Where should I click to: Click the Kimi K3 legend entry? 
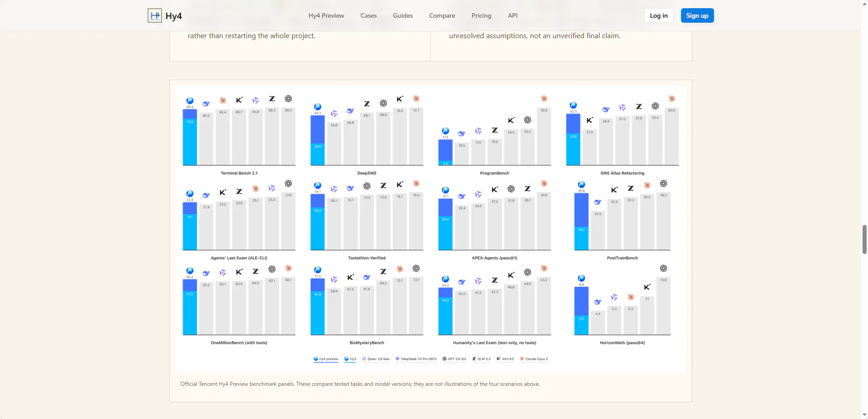click(505, 359)
